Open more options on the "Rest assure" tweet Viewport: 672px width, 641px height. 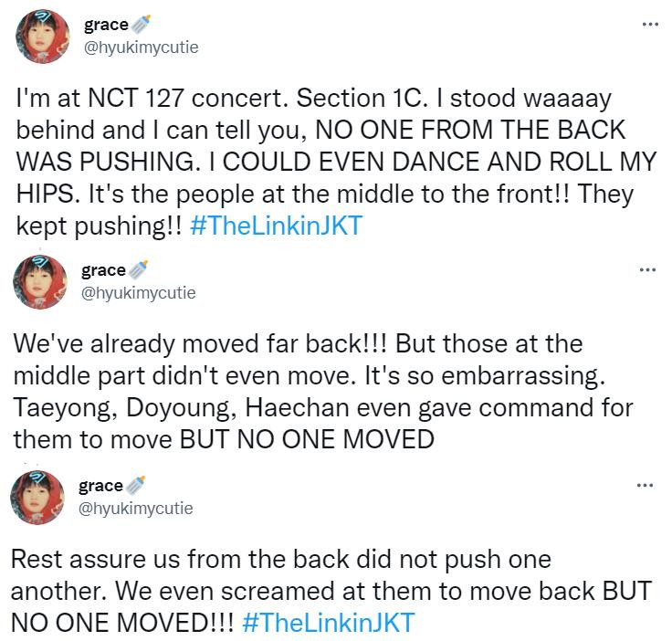[647, 485]
